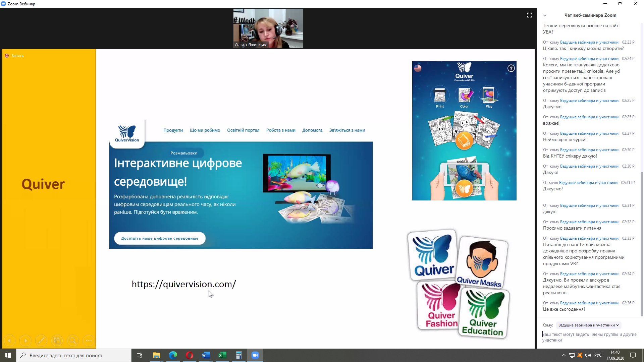Click the quivervision.com URL text
This screenshot has width=644, height=362.
184,284
